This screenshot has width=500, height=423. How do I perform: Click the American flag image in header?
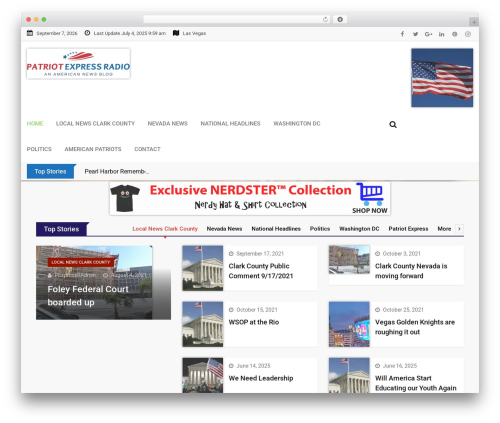pos(442,78)
